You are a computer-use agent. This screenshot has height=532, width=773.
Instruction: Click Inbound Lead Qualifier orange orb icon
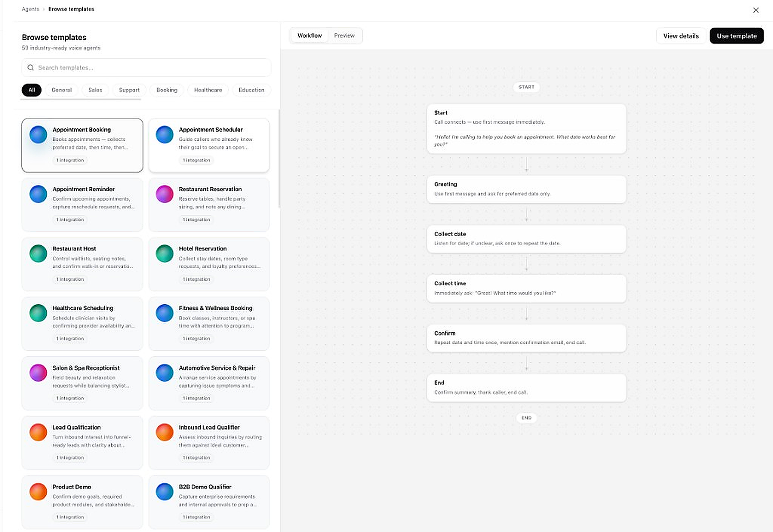click(165, 432)
